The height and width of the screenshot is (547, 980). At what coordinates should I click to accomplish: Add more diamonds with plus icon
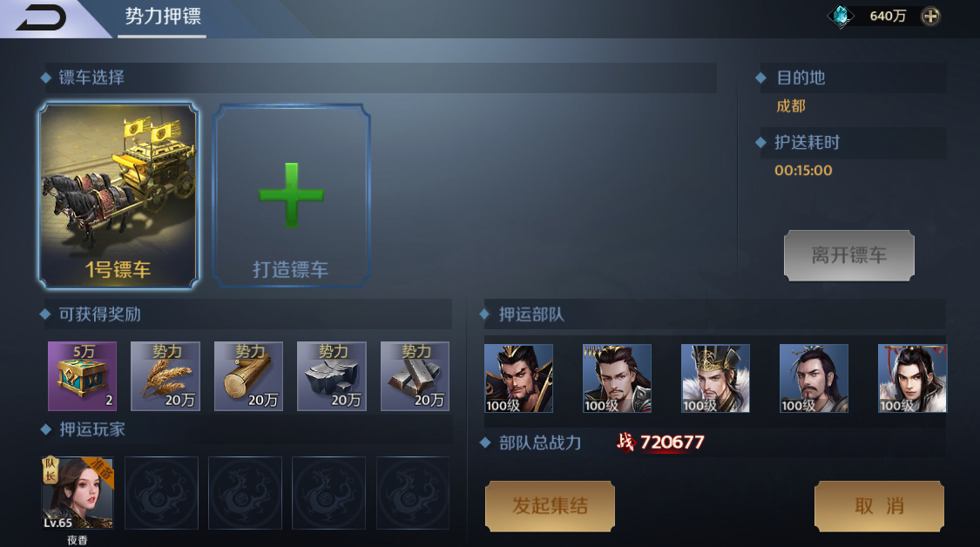point(930,17)
